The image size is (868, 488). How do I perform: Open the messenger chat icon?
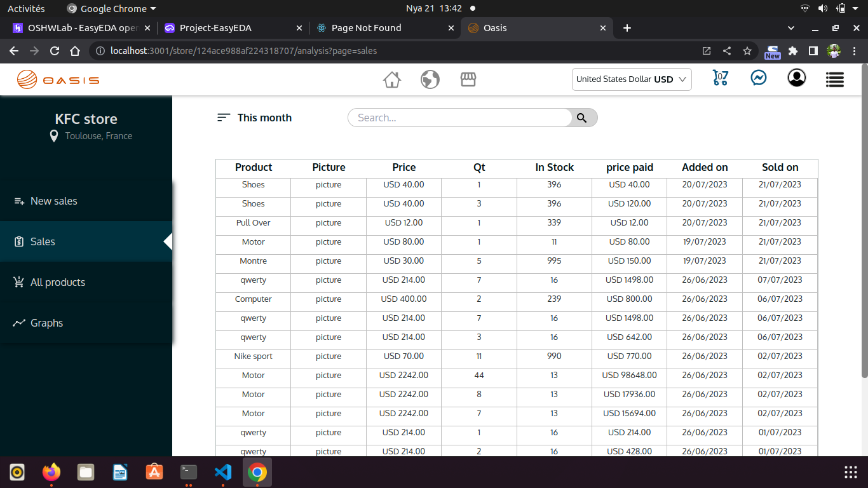[759, 78]
